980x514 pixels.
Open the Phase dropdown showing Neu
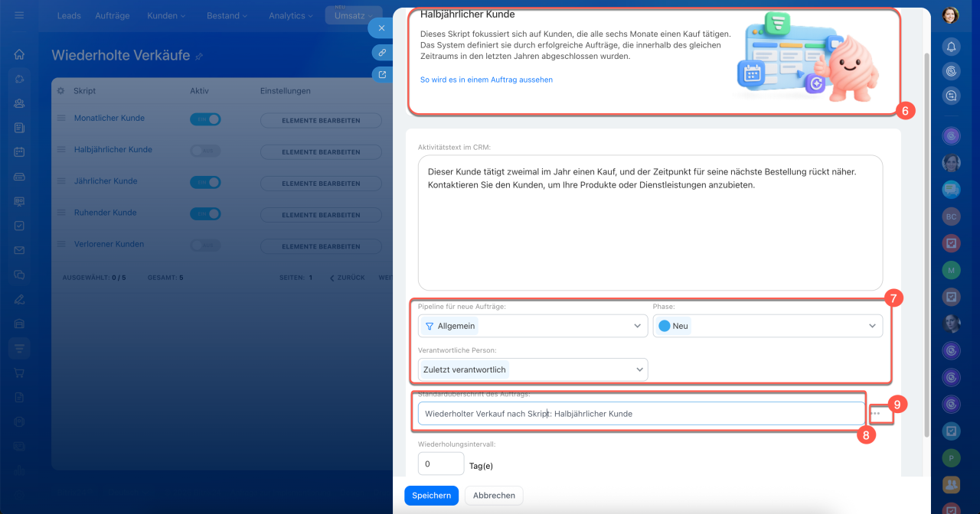point(768,326)
